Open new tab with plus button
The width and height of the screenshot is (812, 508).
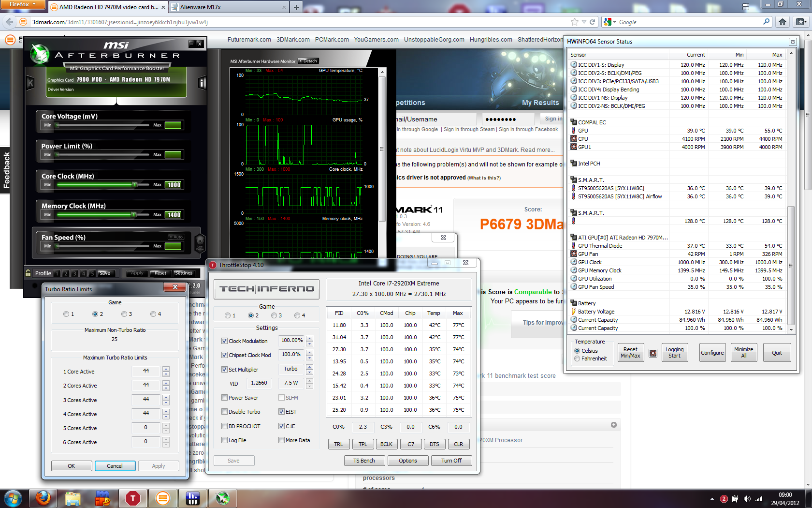click(x=296, y=7)
